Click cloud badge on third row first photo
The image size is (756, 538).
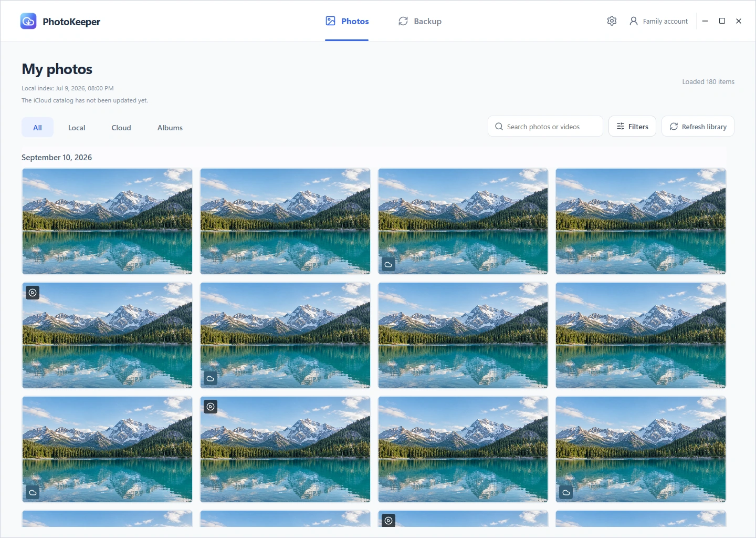coord(33,492)
